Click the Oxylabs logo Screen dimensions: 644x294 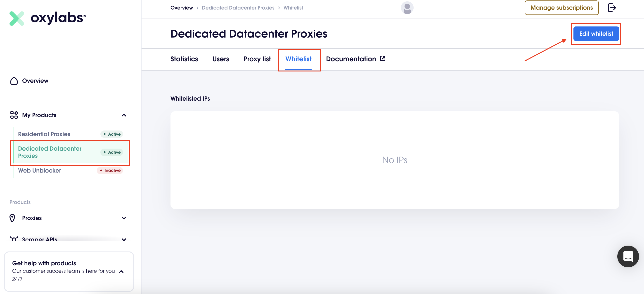point(47,18)
